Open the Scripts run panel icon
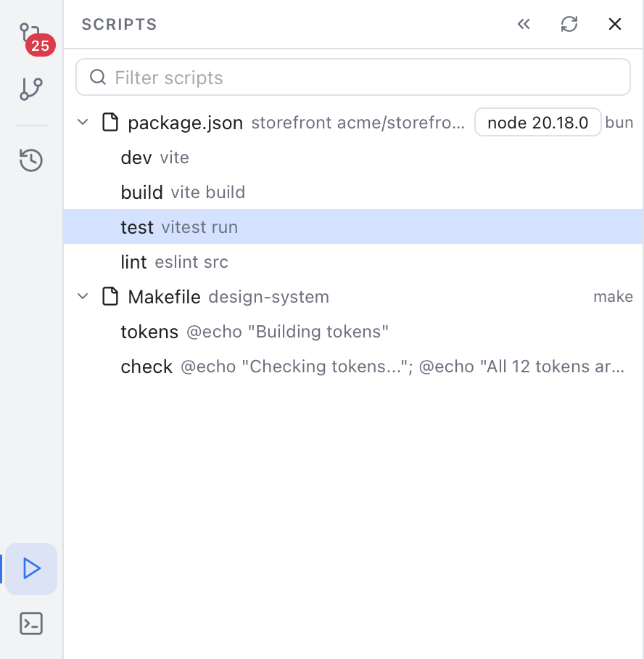This screenshot has width=644, height=659. (x=31, y=568)
